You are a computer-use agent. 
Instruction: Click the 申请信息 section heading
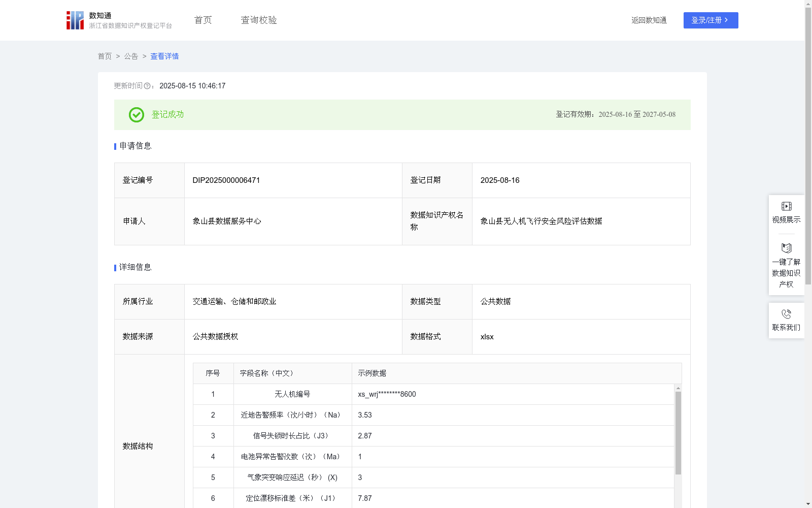(x=136, y=146)
